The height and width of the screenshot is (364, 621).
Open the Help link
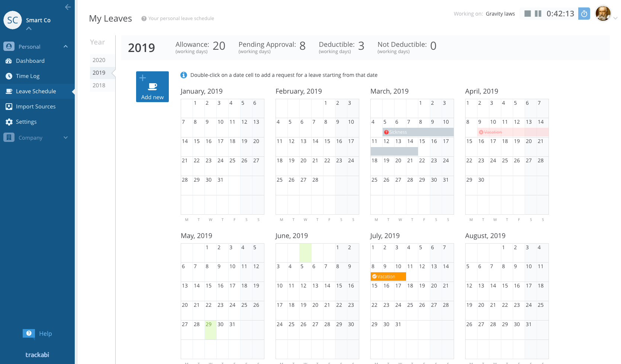[x=45, y=334]
